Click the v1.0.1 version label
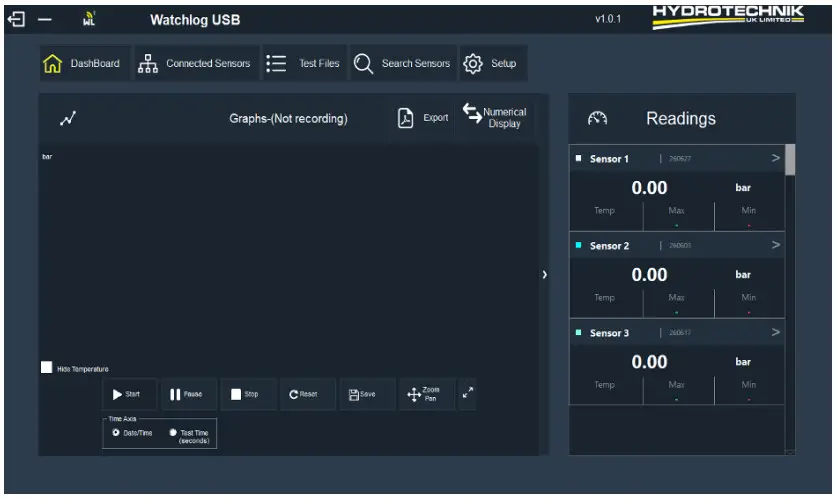The image size is (839, 501). [x=608, y=19]
